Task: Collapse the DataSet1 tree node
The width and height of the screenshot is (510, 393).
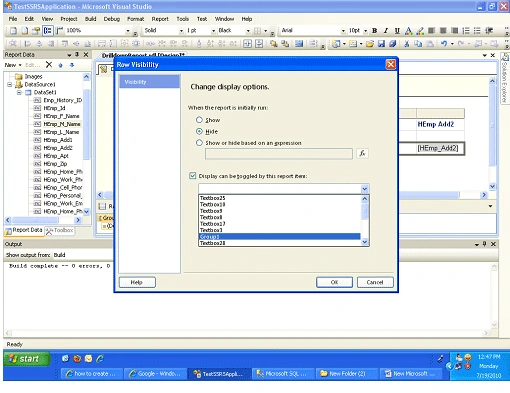Action: tap(19, 92)
